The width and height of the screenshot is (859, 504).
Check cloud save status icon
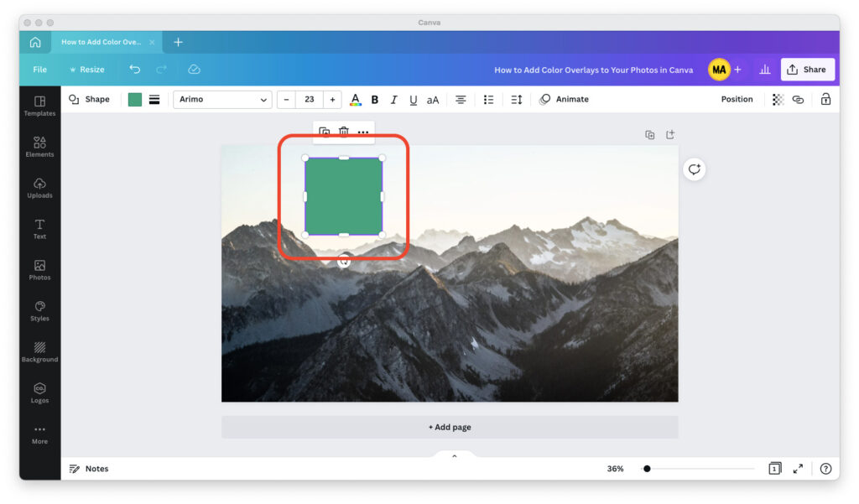194,70
